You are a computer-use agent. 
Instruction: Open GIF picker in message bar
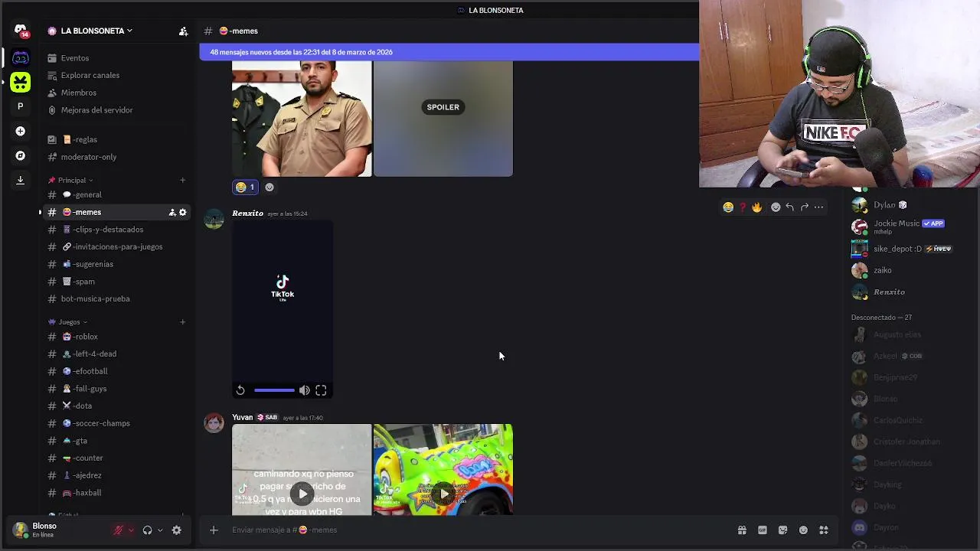763,530
